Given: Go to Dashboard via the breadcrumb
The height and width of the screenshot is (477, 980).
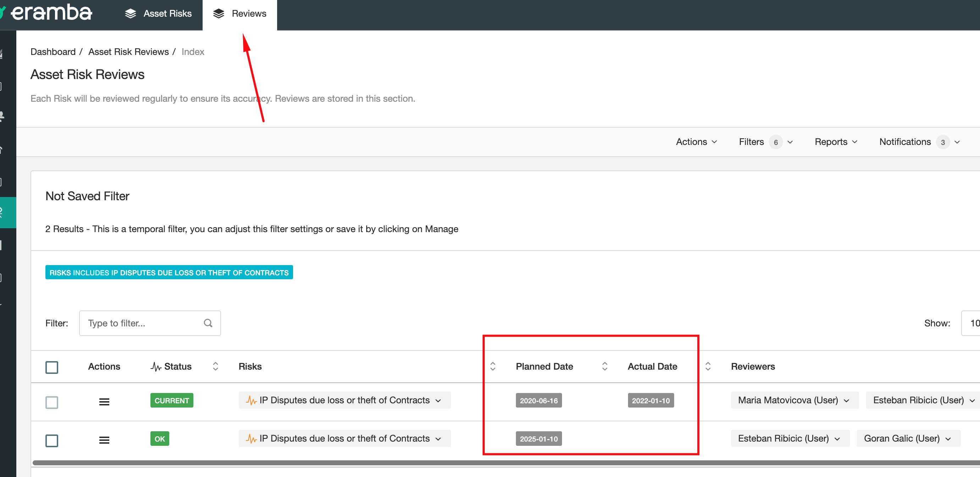Looking at the screenshot, I should (53, 52).
